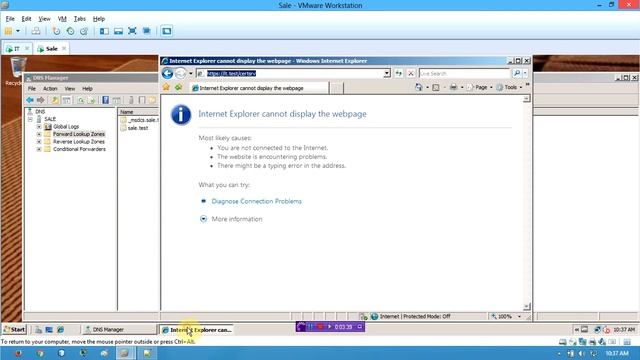Click Add to Favorites green star icon

click(x=178, y=87)
